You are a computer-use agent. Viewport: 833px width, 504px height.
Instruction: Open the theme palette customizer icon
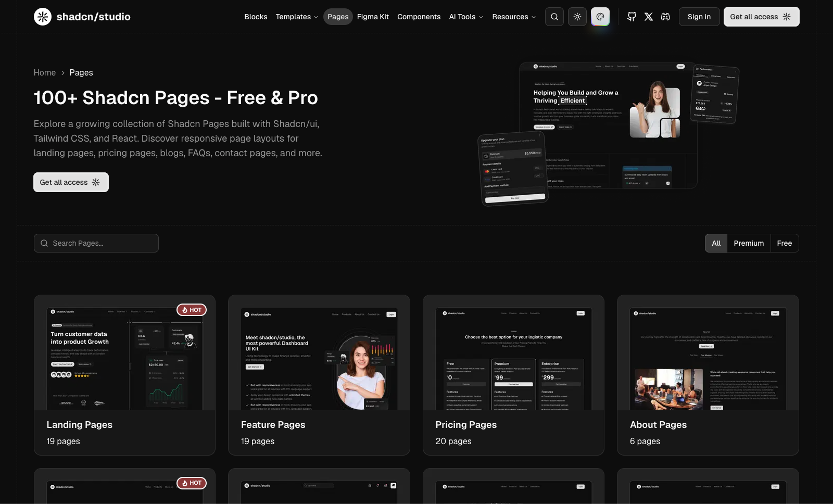pyautogui.click(x=600, y=17)
